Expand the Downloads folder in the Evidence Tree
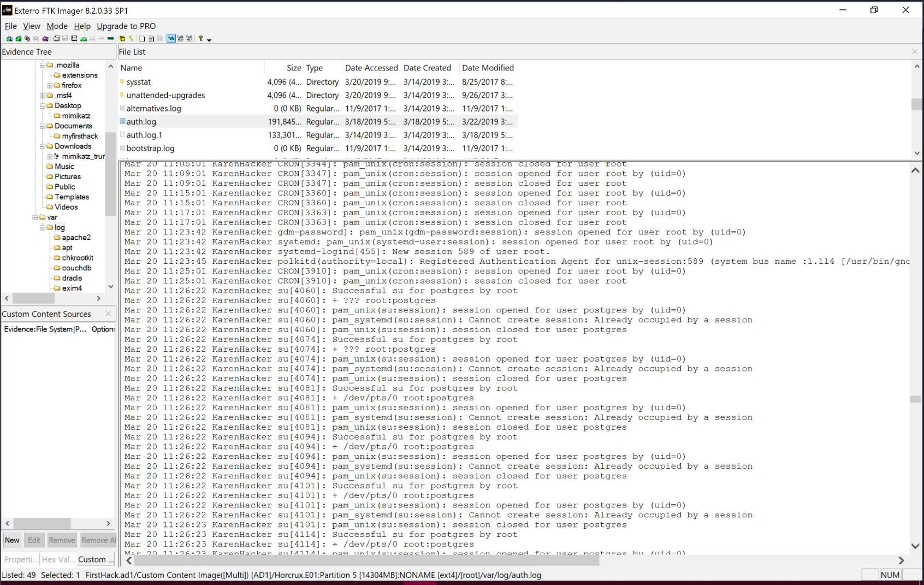924x585 pixels. pyautogui.click(x=43, y=146)
